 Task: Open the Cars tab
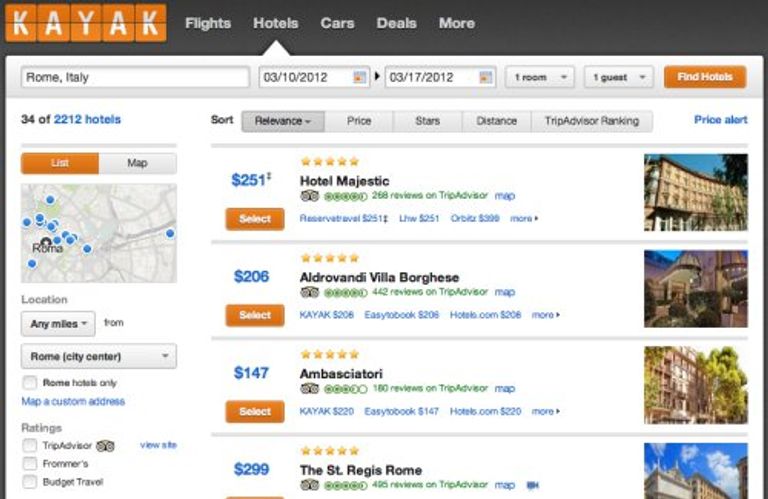337,23
